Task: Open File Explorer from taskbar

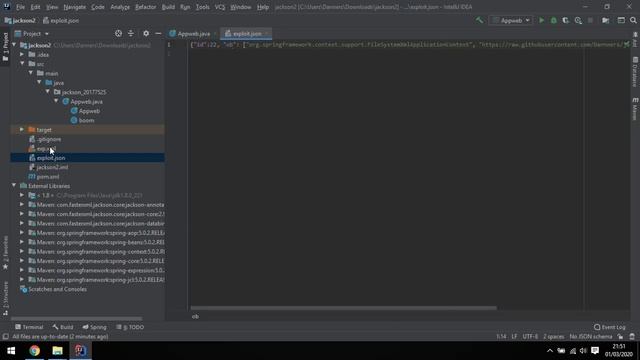Action: [x=58, y=351]
